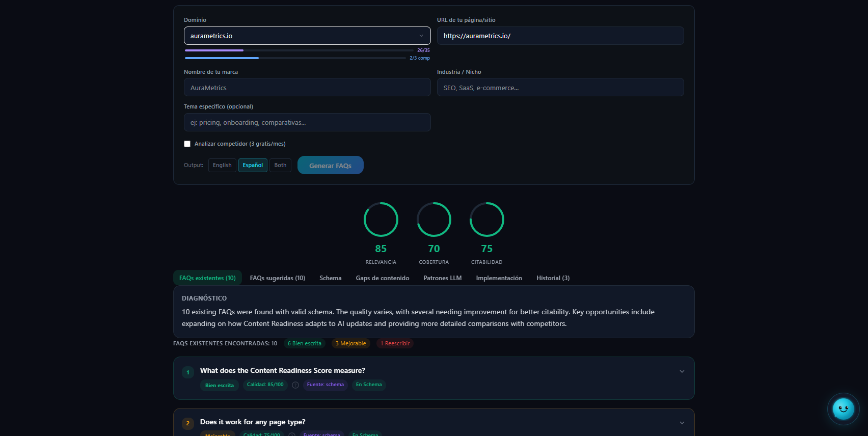Image resolution: width=868 pixels, height=436 pixels.
Task: Click 'Fuente: schema' tag on FAQ 1
Action: (325, 385)
